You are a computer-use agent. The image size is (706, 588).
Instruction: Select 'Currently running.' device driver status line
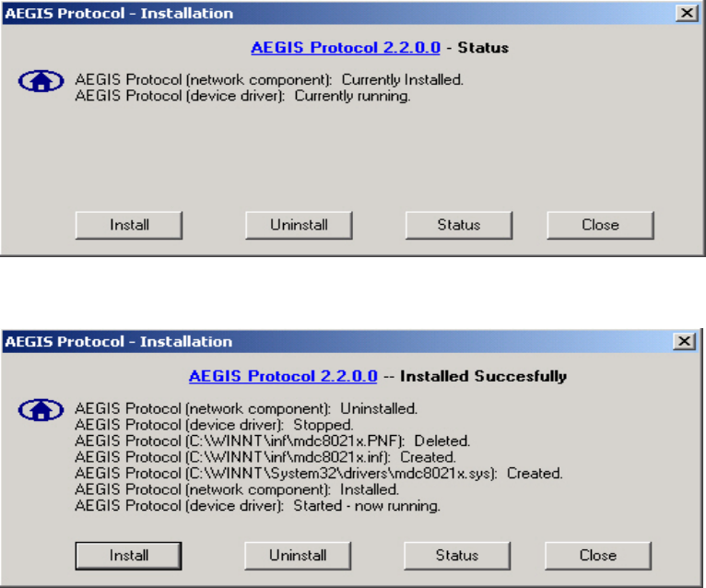(242, 96)
